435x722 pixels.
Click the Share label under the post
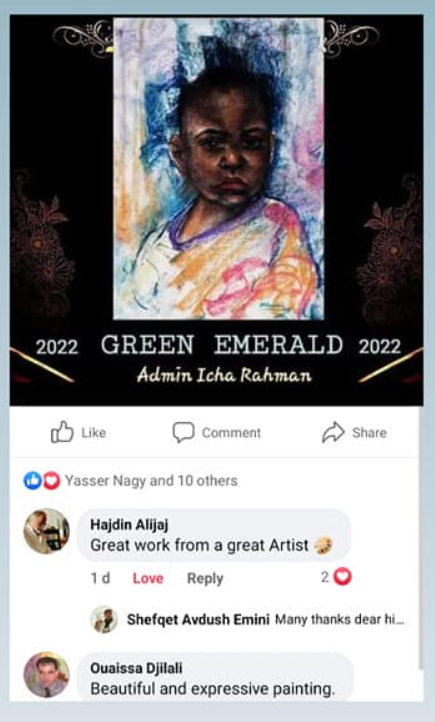coord(369,433)
